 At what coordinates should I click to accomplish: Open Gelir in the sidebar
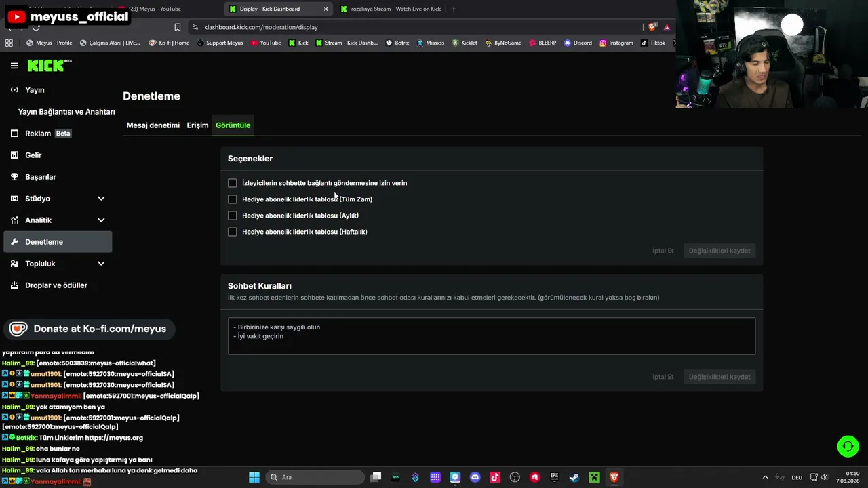58,155
